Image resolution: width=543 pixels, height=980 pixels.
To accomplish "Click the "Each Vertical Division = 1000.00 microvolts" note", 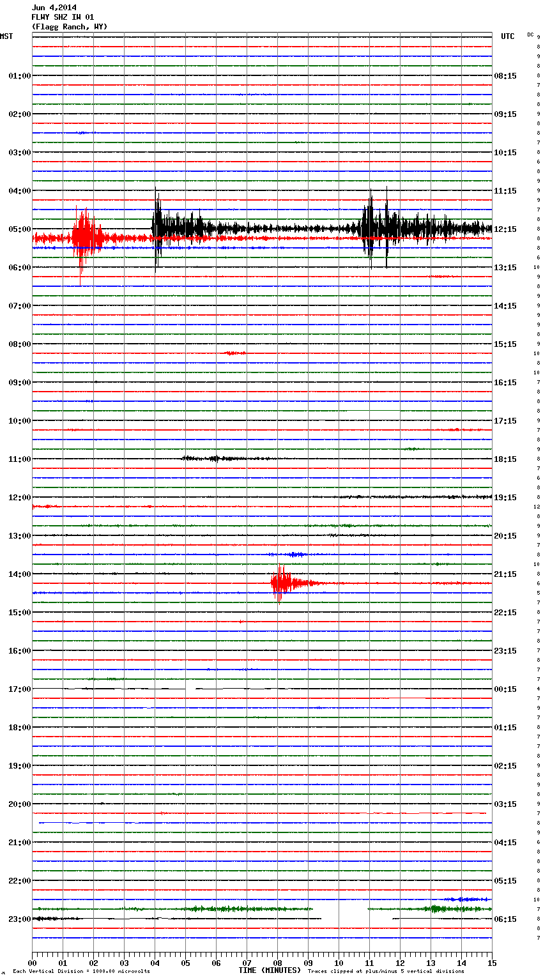I will click(x=81, y=972).
